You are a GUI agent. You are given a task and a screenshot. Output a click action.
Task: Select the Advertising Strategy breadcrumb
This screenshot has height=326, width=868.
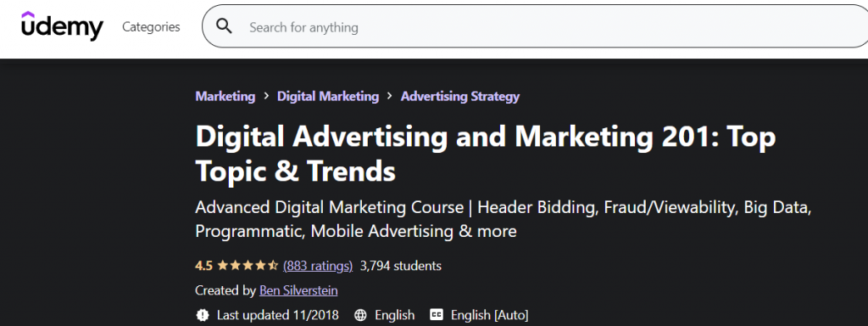click(x=460, y=97)
